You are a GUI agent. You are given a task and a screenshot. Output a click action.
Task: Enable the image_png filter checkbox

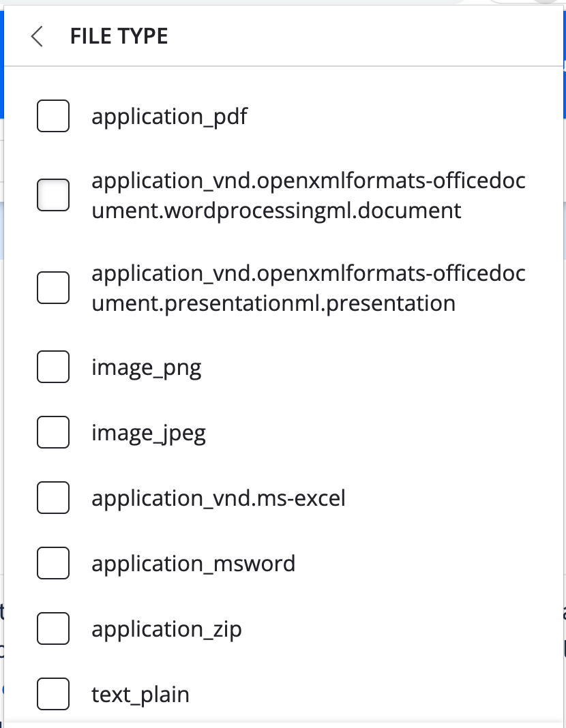pyautogui.click(x=53, y=367)
